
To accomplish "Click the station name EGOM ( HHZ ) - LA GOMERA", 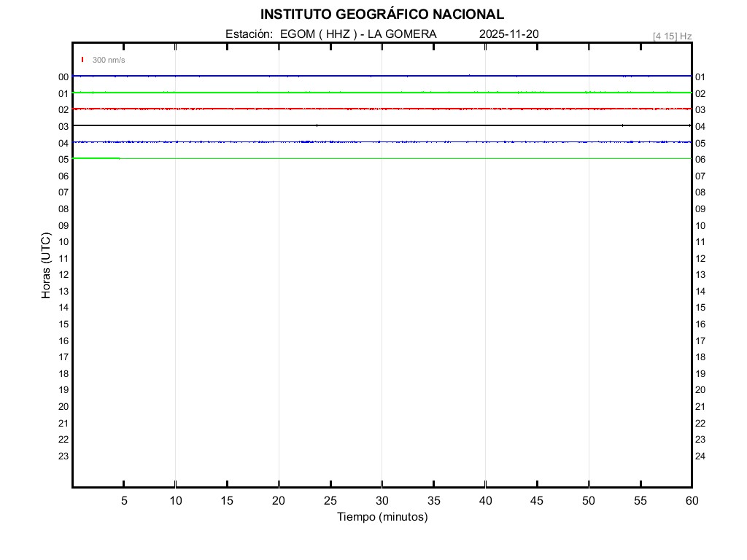I will pyautogui.click(x=358, y=34).
